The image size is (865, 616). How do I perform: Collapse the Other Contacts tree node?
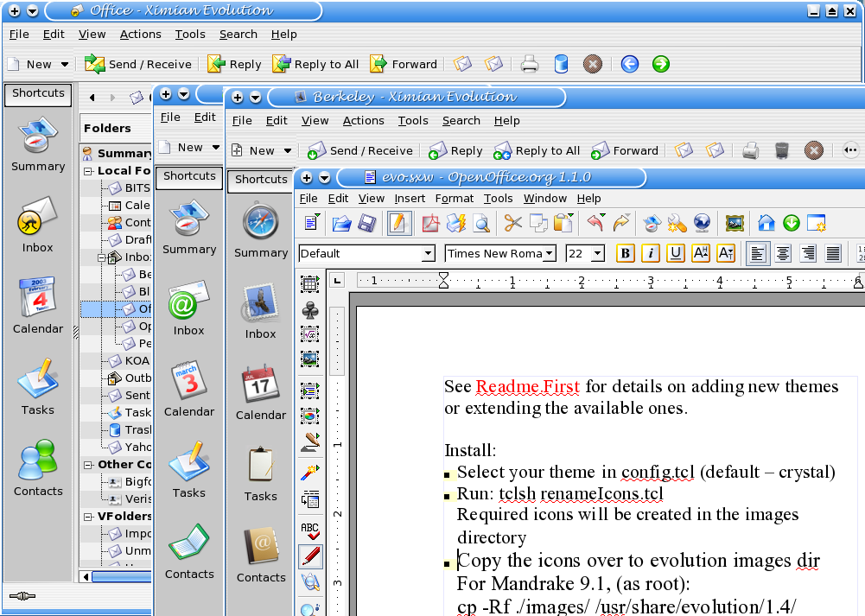(x=87, y=465)
